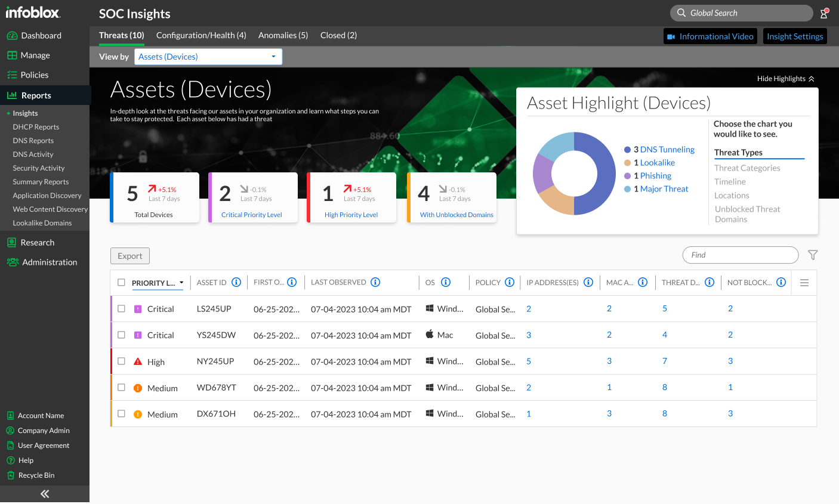
Task: Click the info icon beside LAST OBSERVED
Action: pyautogui.click(x=375, y=282)
